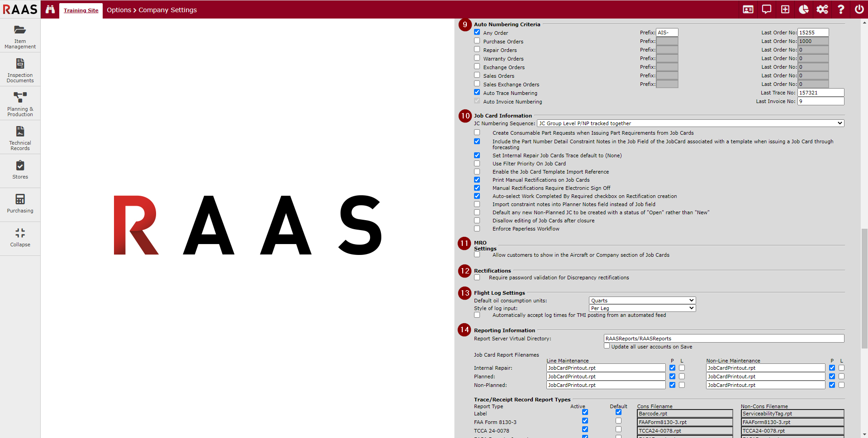Click the help question mark icon
The height and width of the screenshot is (438, 868).
pos(840,9)
